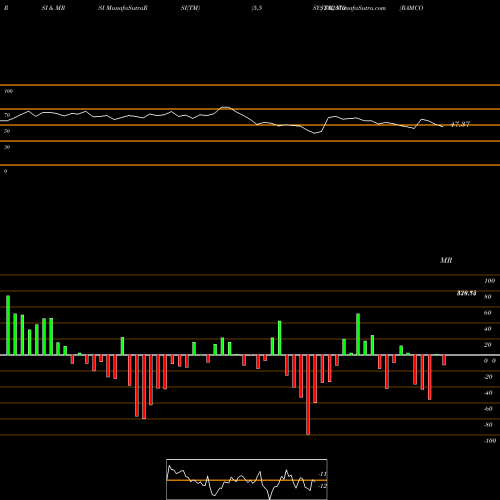Click the 20 label on the MR axis
Image resolution: width=500 pixels, height=500 pixels.
click(488, 345)
